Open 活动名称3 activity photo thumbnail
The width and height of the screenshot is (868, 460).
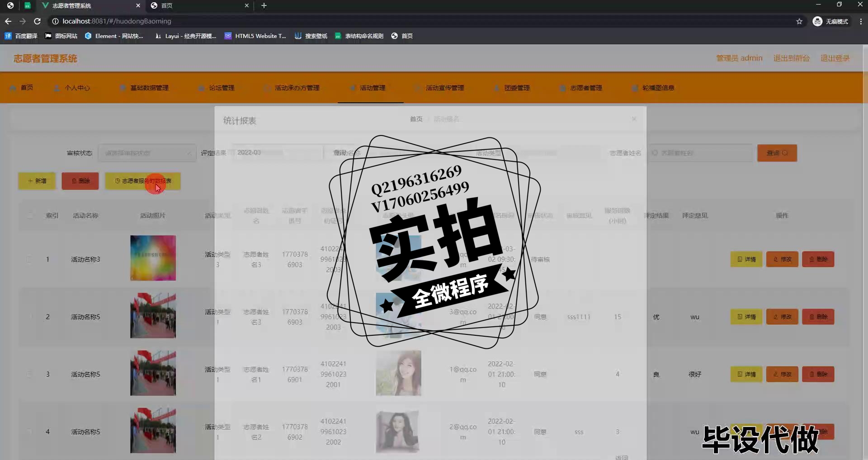click(x=153, y=258)
